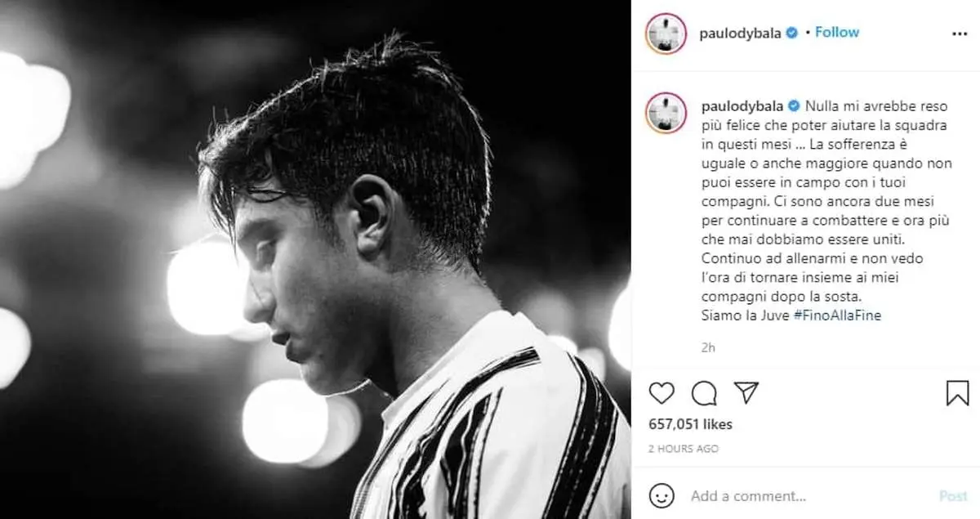The width and height of the screenshot is (980, 519).
Task: Open paulodybala username link in caption
Action: tap(742, 106)
